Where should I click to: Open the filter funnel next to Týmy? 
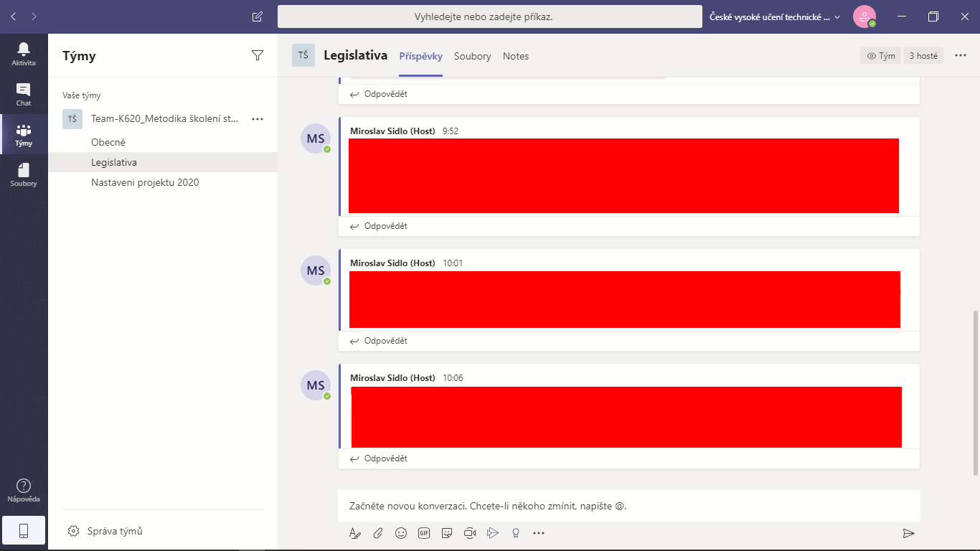[258, 55]
